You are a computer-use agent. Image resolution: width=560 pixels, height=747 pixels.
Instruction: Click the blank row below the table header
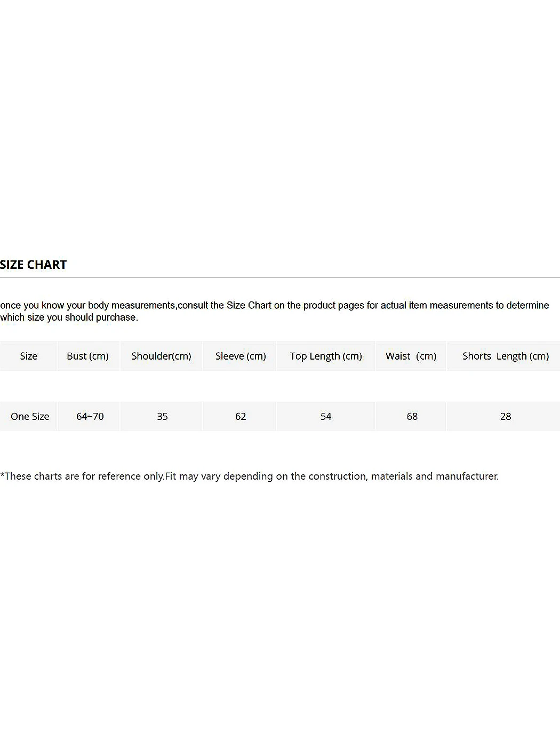pos(280,386)
